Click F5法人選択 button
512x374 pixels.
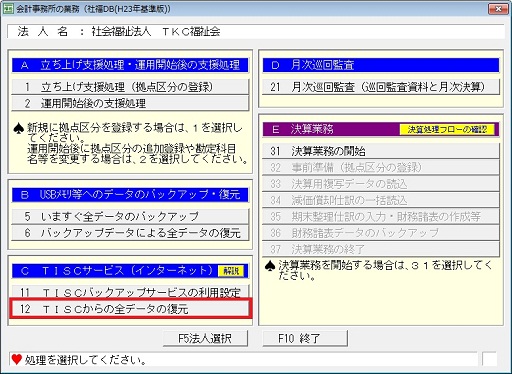point(205,339)
